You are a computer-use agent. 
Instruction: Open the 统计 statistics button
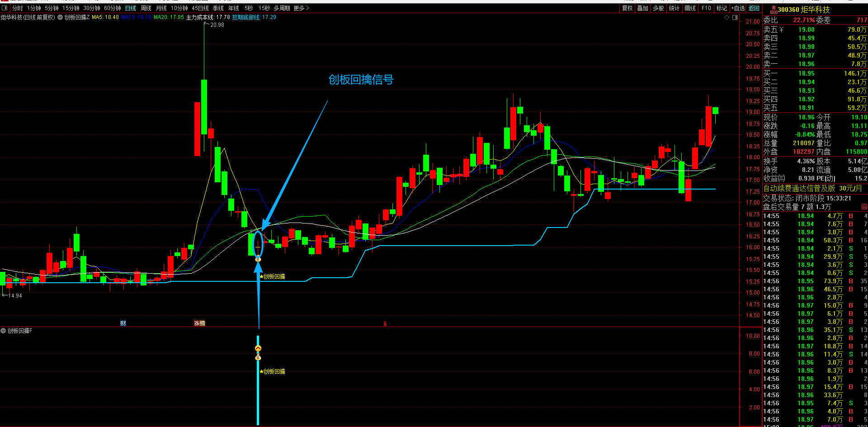(674, 8)
